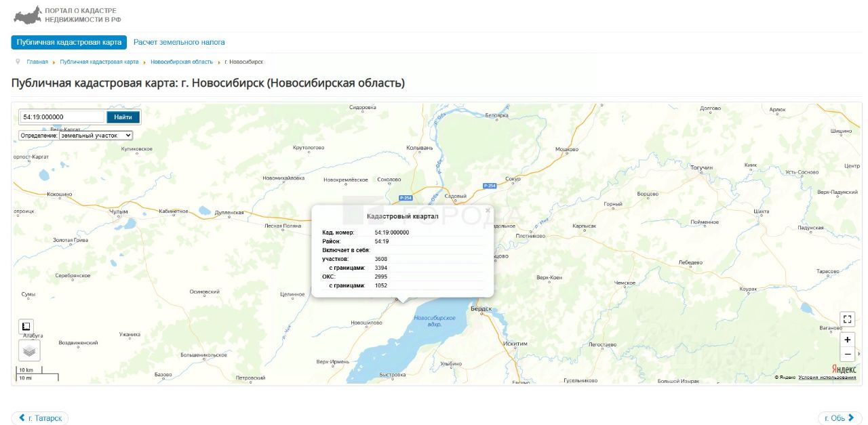868x425 pixels.
Task: Click the page heading about г. Новосибирск
Action: coord(208,83)
